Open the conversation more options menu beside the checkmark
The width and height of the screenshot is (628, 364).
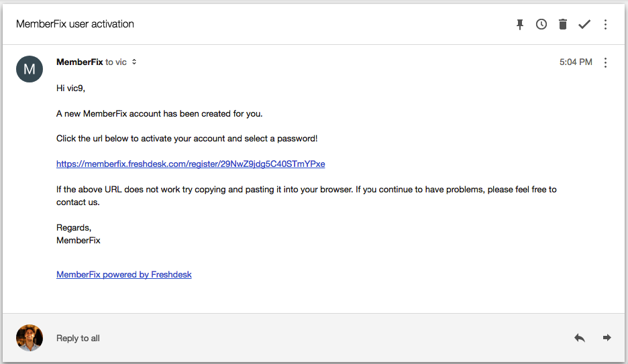pos(606,24)
